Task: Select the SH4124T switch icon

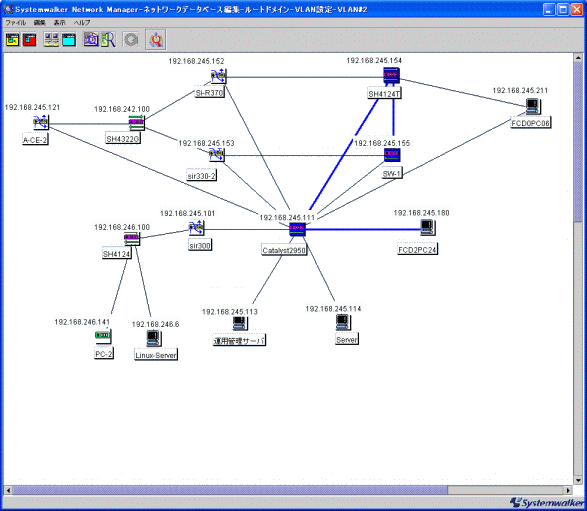Action: [x=392, y=75]
